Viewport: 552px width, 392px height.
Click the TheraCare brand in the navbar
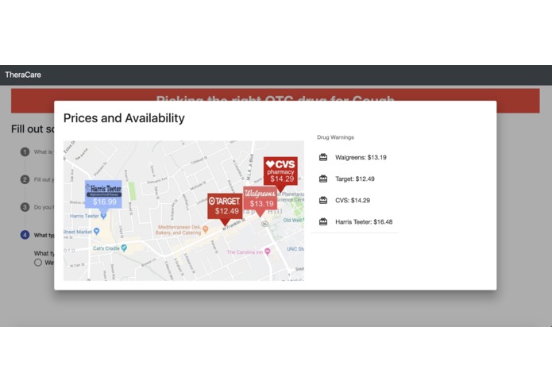pos(23,75)
